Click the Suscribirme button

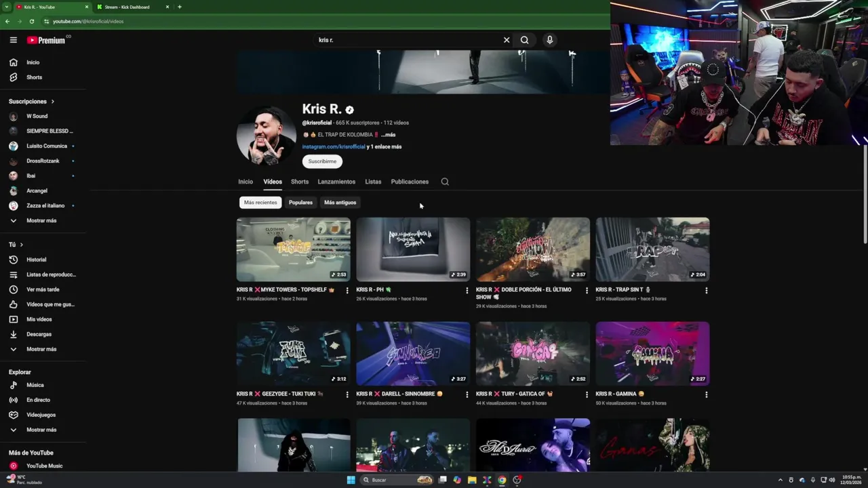point(322,161)
